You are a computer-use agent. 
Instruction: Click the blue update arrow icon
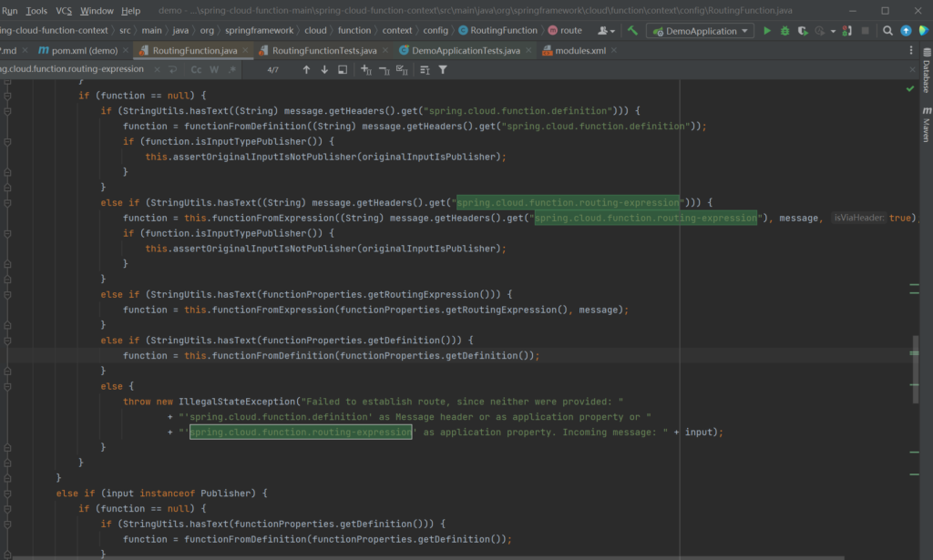[906, 31]
